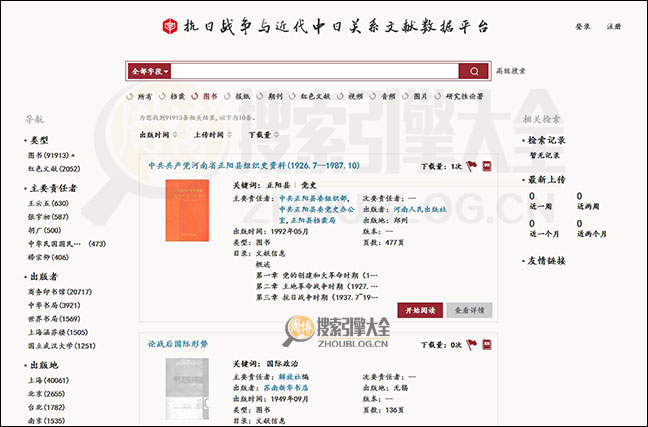Click the 注册 register link

(x=614, y=26)
